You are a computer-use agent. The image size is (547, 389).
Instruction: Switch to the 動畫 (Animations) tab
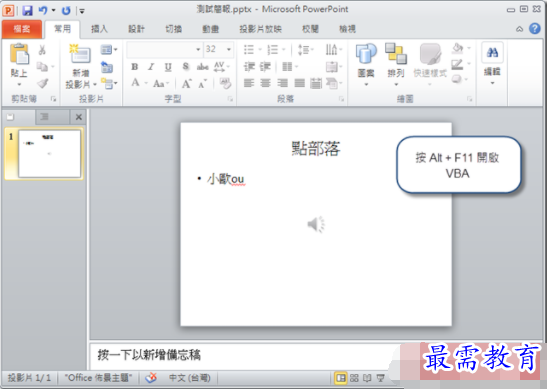click(x=210, y=29)
